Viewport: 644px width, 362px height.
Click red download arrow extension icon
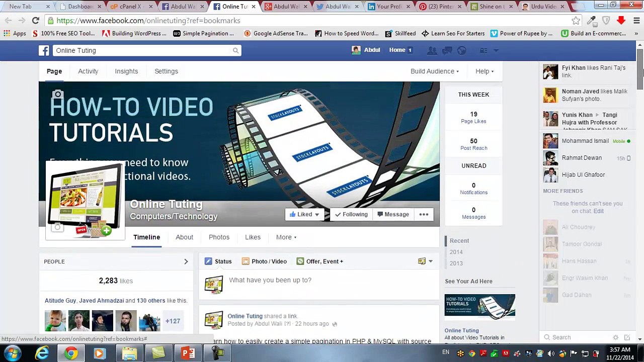pos(621,21)
